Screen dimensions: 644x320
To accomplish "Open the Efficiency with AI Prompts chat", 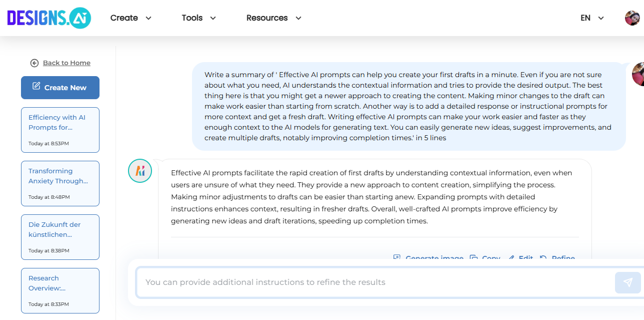I will pyautogui.click(x=60, y=130).
